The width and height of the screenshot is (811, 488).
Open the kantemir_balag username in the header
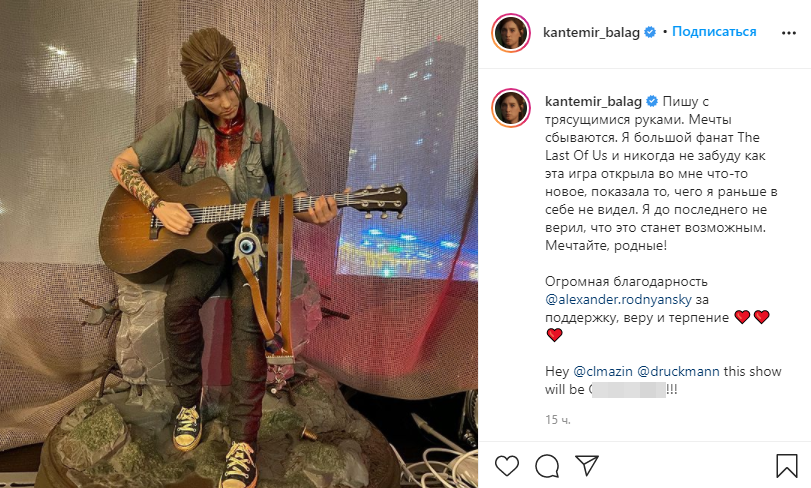pos(591,32)
